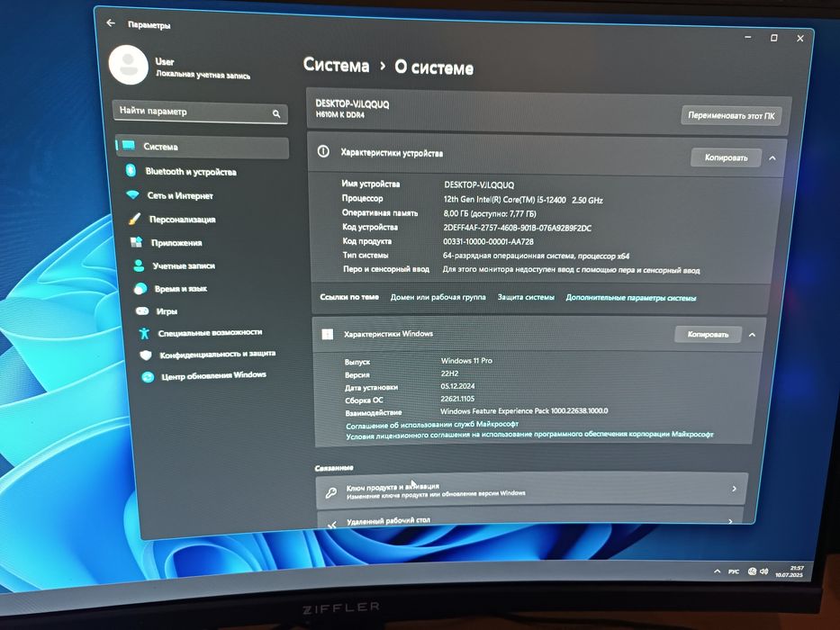
Task: Click the Windows logo icon beside Характеристики Windows
Action: click(x=328, y=334)
